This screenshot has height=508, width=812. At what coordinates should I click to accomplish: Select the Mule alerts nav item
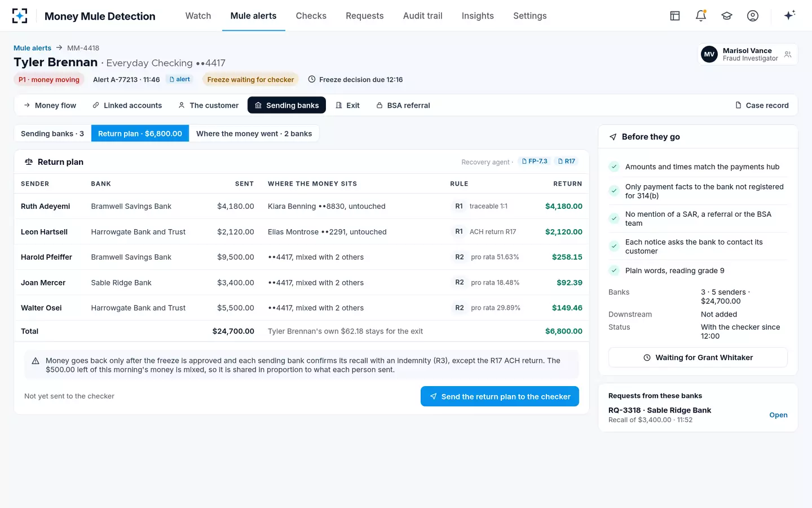click(253, 16)
